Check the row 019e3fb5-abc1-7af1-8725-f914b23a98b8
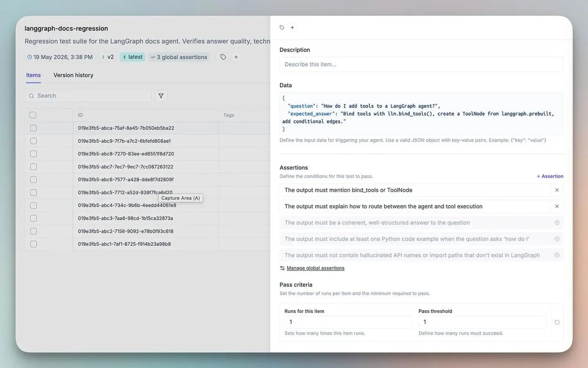The height and width of the screenshot is (368, 588). tap(33, 244)
